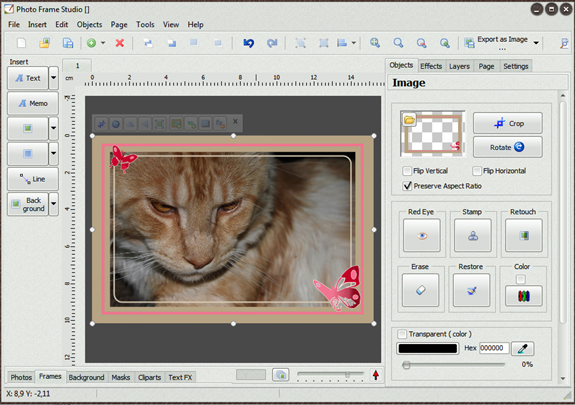Click the Crop button
The image size is (575, 405).
[x=508, y=123]
